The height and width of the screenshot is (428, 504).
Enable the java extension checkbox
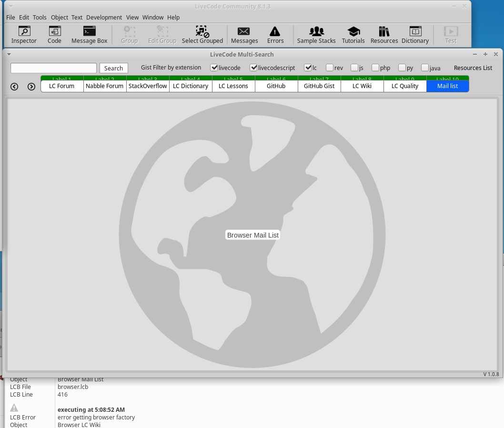[x=425, y=68]
